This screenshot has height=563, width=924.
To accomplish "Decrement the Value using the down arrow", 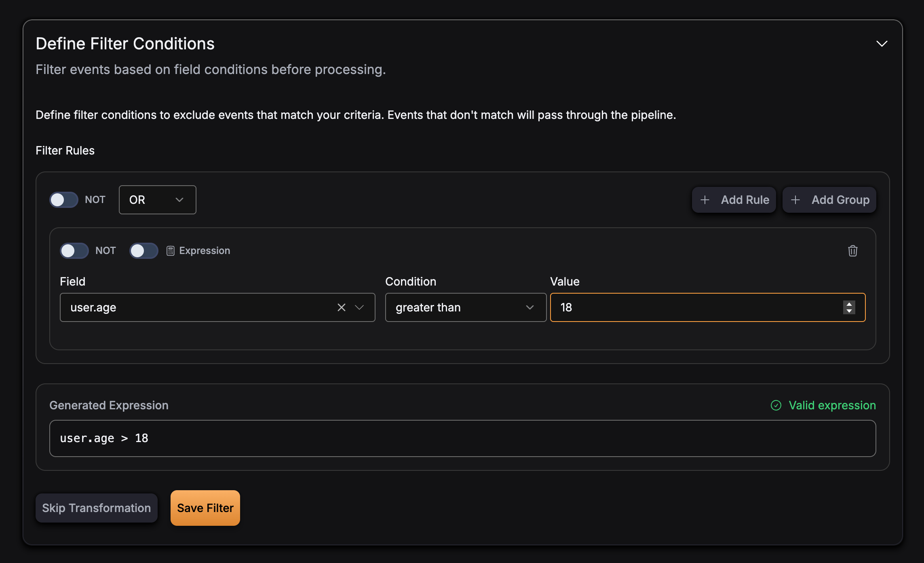I will pyautogui.click(x=849, y=311).
